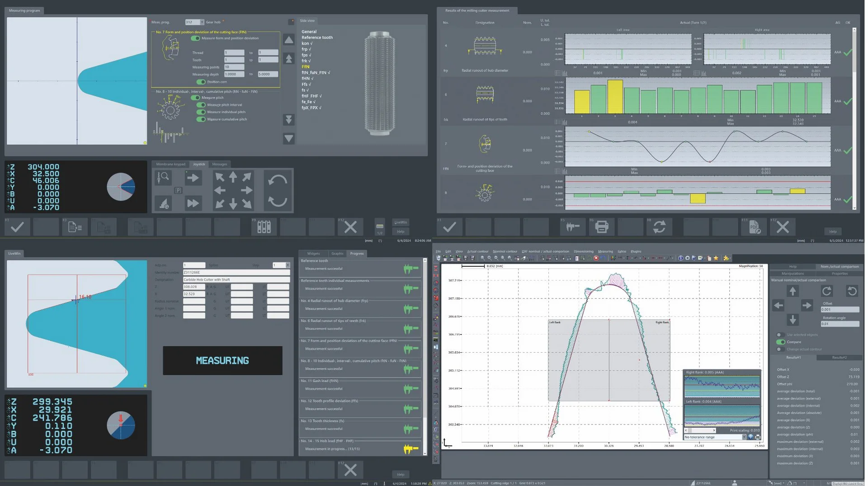868x486 pixels.
Task: Turn off the Compare toggle
Action: tap(780, 342)
